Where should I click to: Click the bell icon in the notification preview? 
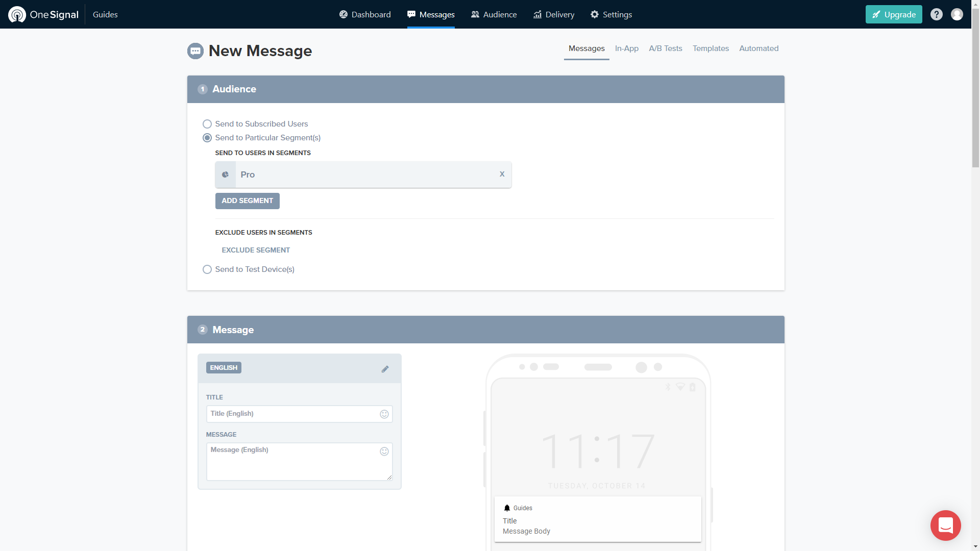tap(507, 508)
